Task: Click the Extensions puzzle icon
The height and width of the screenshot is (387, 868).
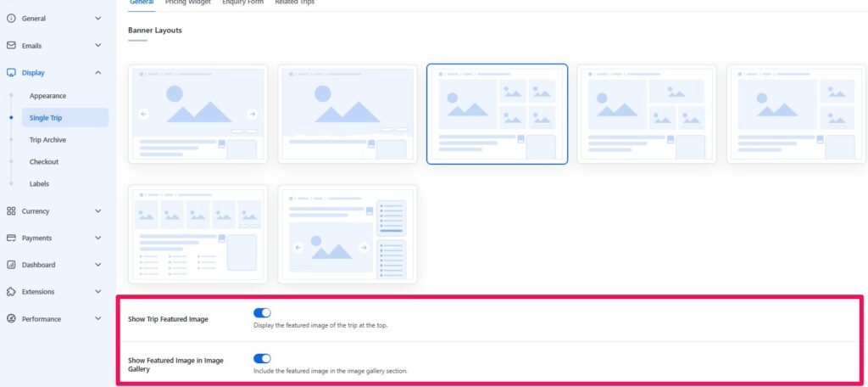Action: 11,292
